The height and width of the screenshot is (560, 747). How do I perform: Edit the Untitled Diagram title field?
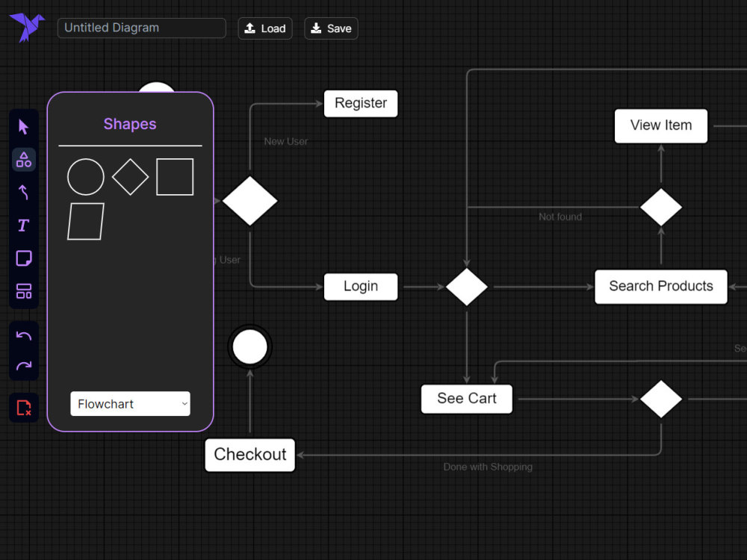coord(141,28)
